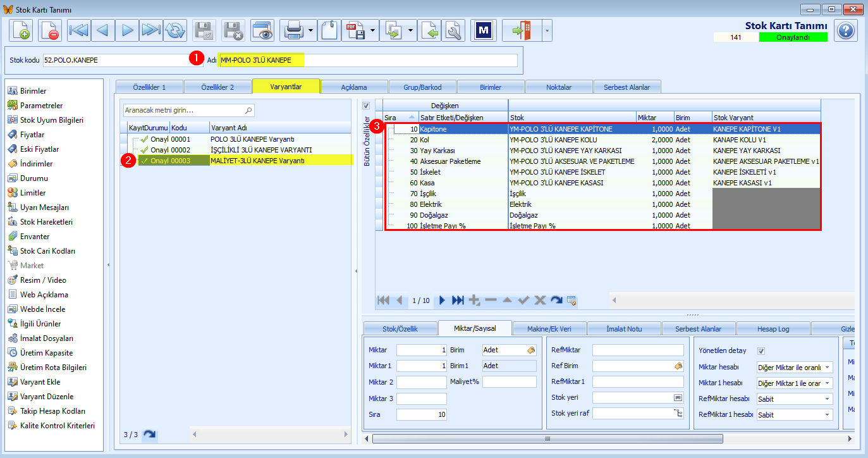Click the variant list refresh arrow near 3 / 3
The width and height of the screenshot is (868, 458).
click(x=149, y=435)
